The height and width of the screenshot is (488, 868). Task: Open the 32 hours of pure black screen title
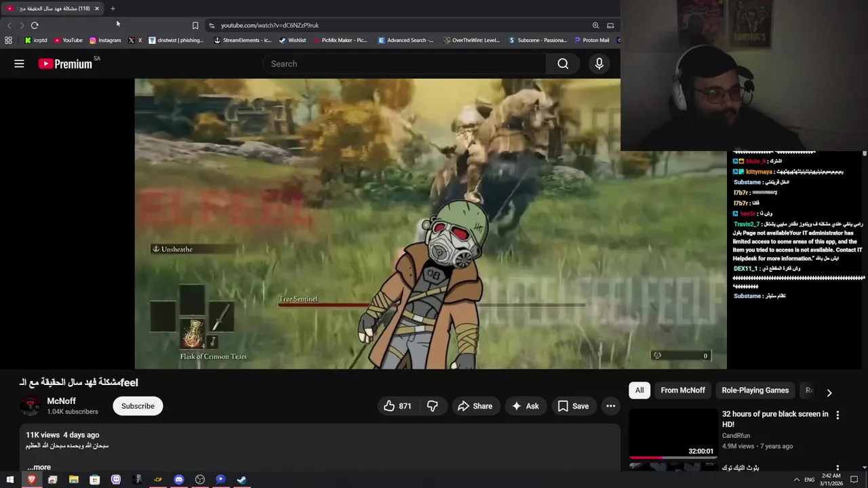(775, 419)
